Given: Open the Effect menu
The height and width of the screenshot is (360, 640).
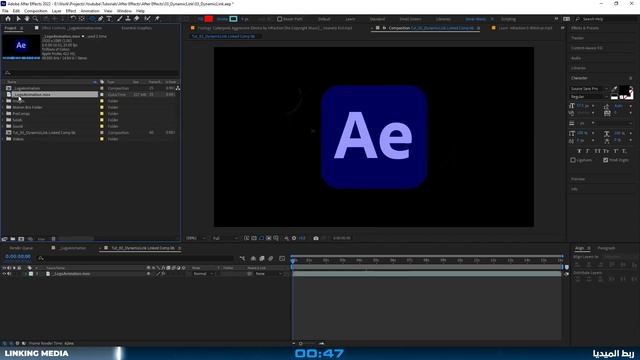Looking at the screenshot, I should pos(71,11).
